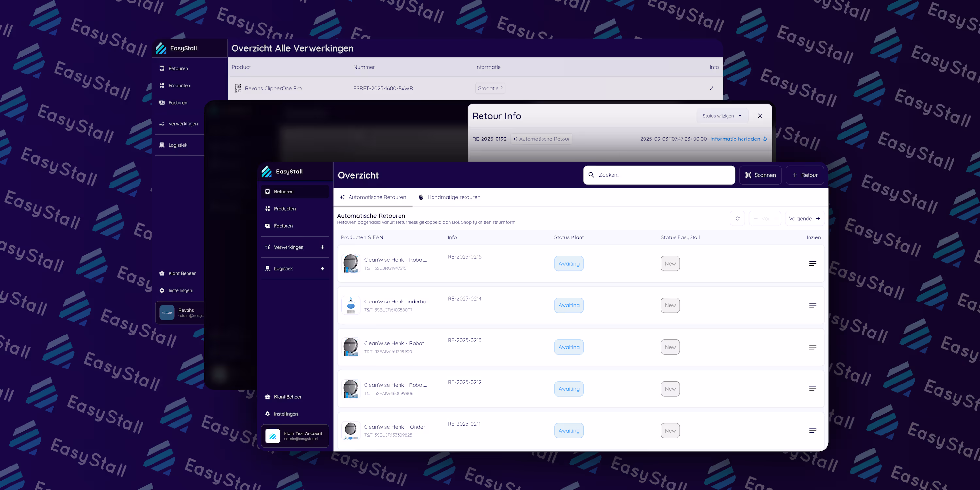Click expand arrow for Revahs ClipperOne Pro

(711, 88)
